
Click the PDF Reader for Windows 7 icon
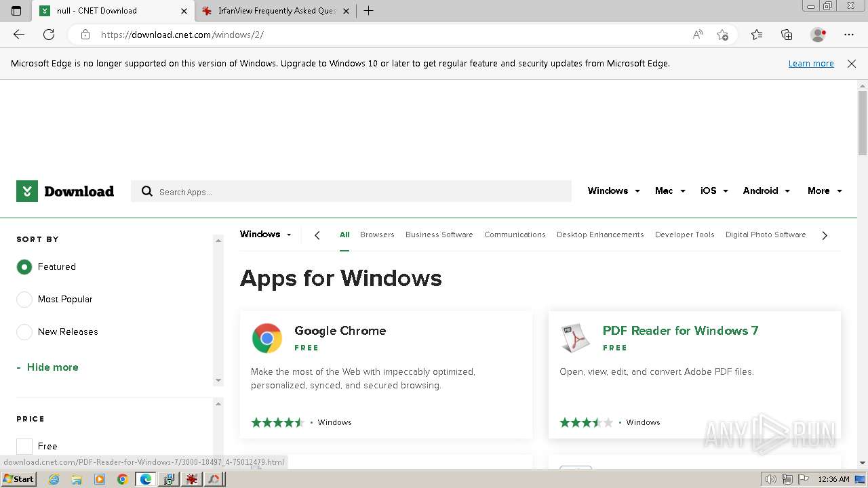(576, 338)
